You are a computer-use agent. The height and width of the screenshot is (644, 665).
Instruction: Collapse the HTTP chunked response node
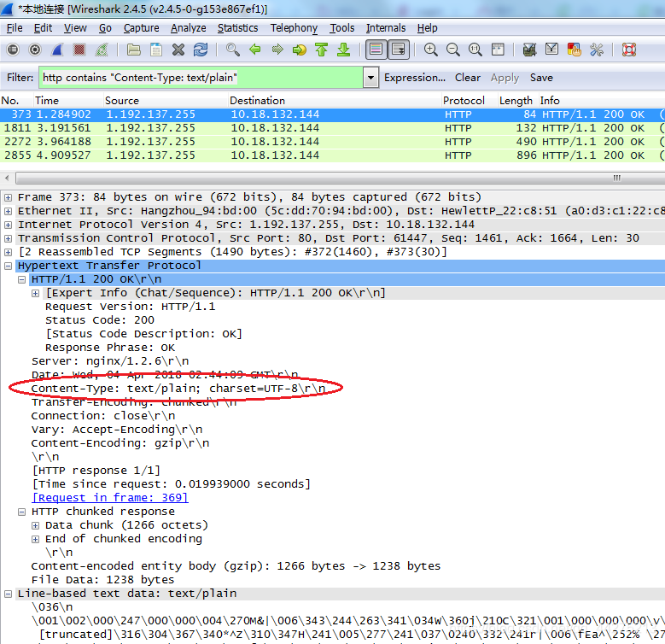tap(21, 512)
